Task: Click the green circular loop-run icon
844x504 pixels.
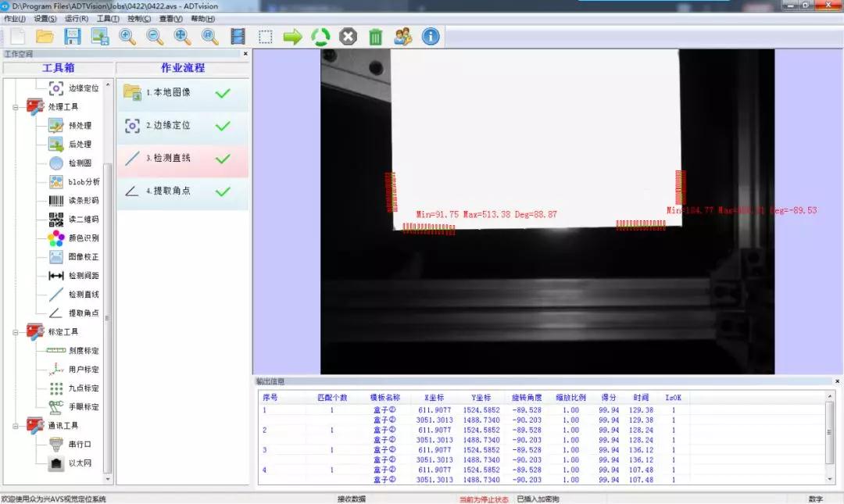Action: 320,37
